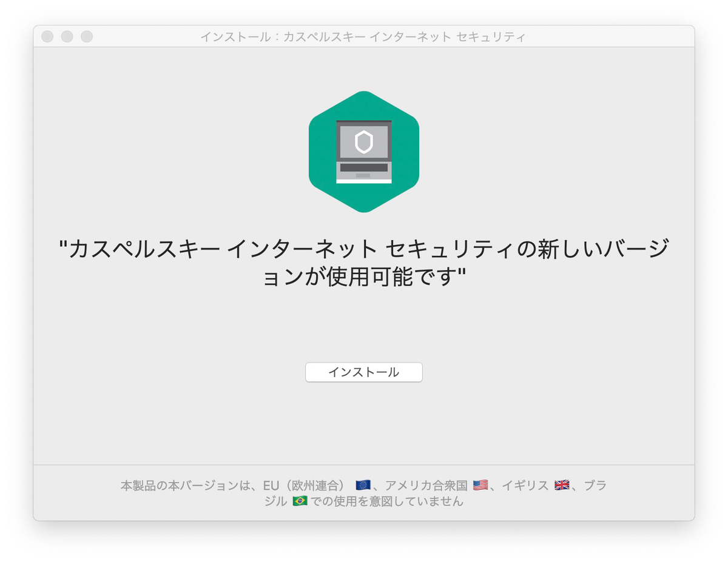Viewport: 728px width, 562px height.
Task: Click the EU flag icon in footer
Action: (x=363, y=485)
